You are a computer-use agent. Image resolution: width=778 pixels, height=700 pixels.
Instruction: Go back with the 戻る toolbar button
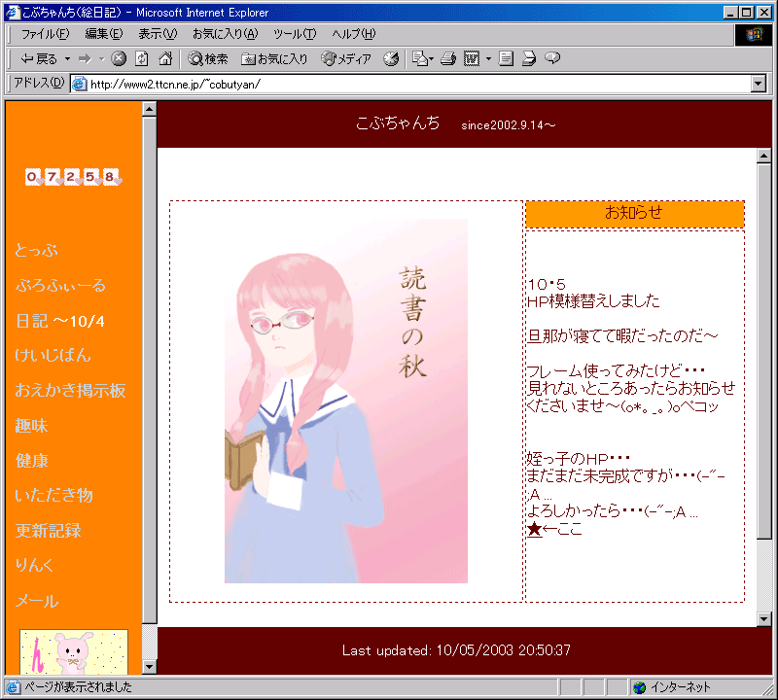coord(39,59)
